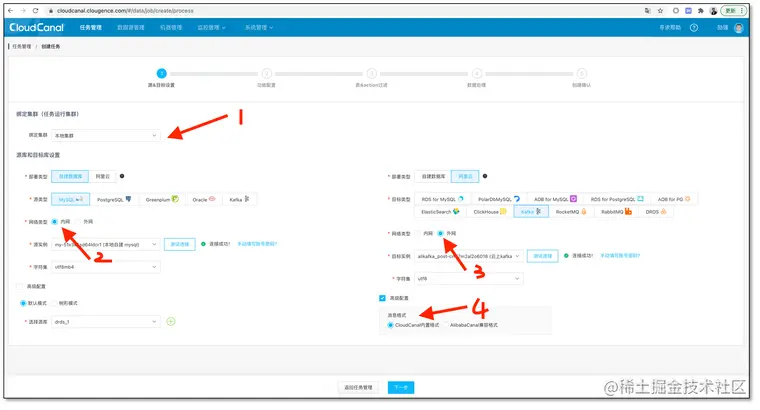Click the CloudCanal logo
The image size is (760, 410).
click(x=37, y=28)
